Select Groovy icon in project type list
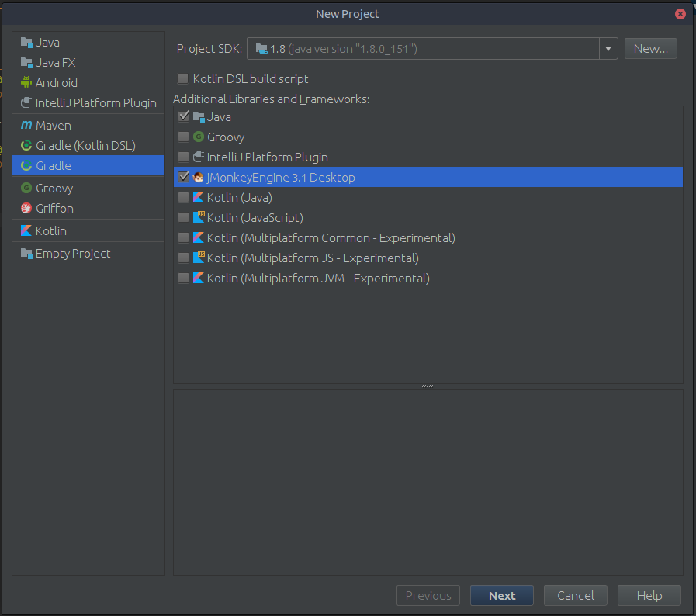The image size is (696, 616). tap(26, 189)
